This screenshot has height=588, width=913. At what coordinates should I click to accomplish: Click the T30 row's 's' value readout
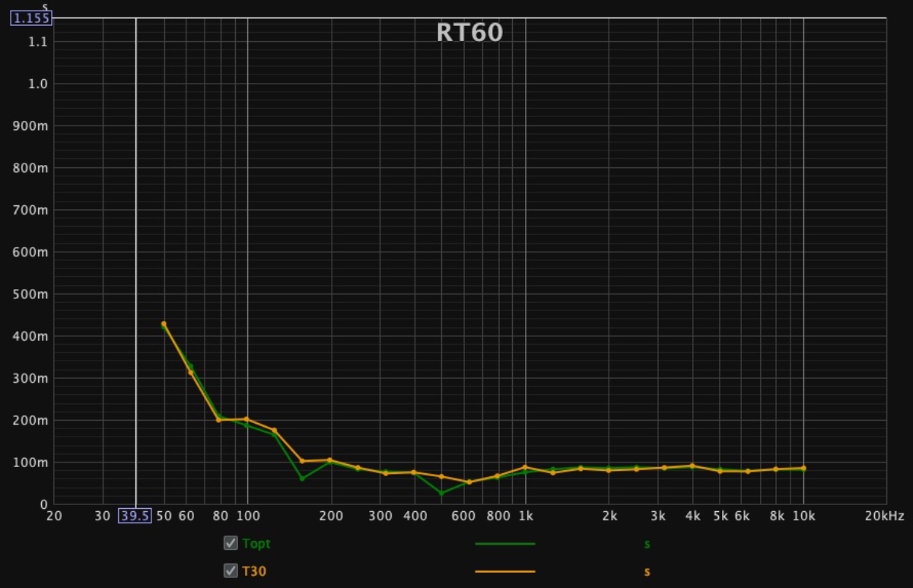(647, 571)
